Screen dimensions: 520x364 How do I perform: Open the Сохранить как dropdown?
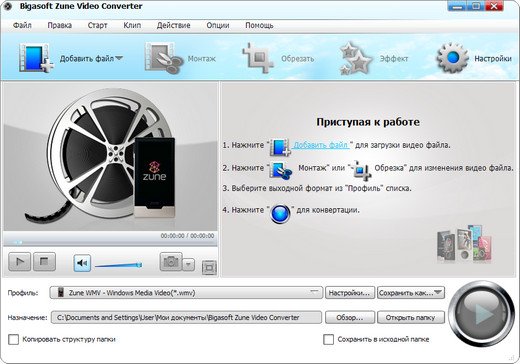click(411, 293)
